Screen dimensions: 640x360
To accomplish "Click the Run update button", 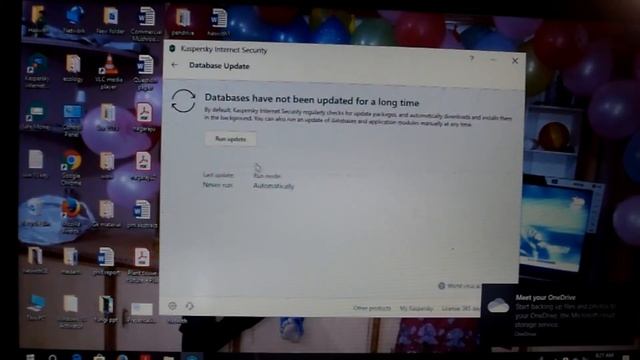I will pos(231,139).
